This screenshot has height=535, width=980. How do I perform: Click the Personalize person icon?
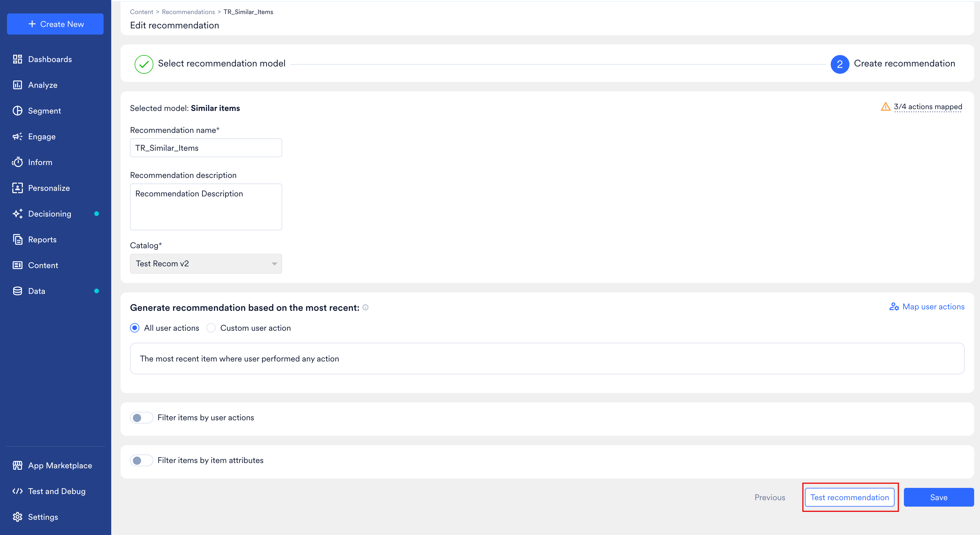tap(18, 188)
